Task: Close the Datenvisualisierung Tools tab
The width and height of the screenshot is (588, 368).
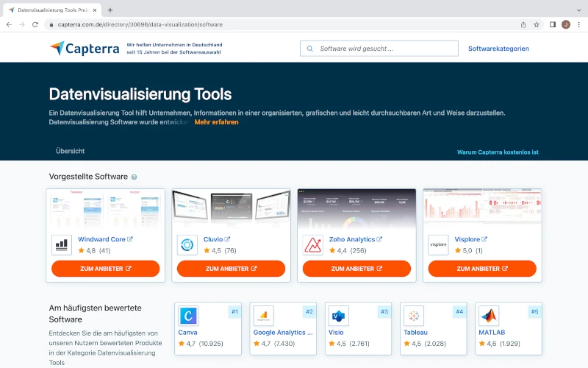Action: coord(95,10)
